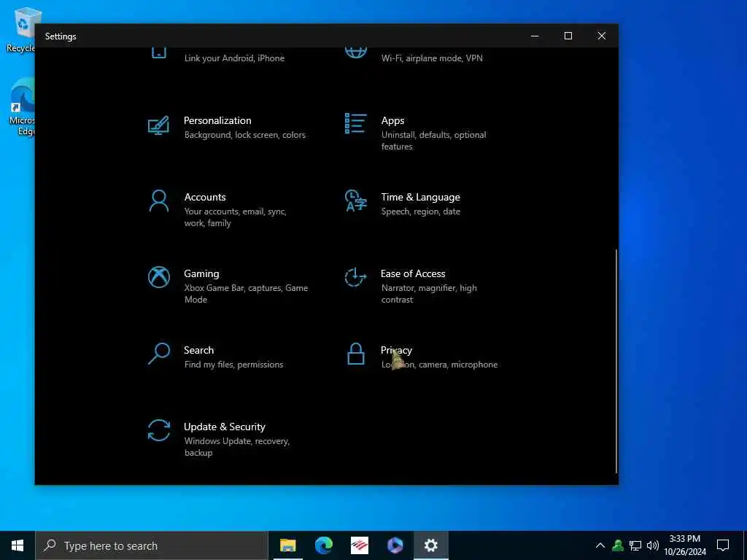Open the Ease of Access icon
The height and width of the screenshot is (560, 747).
click(355, 277)
